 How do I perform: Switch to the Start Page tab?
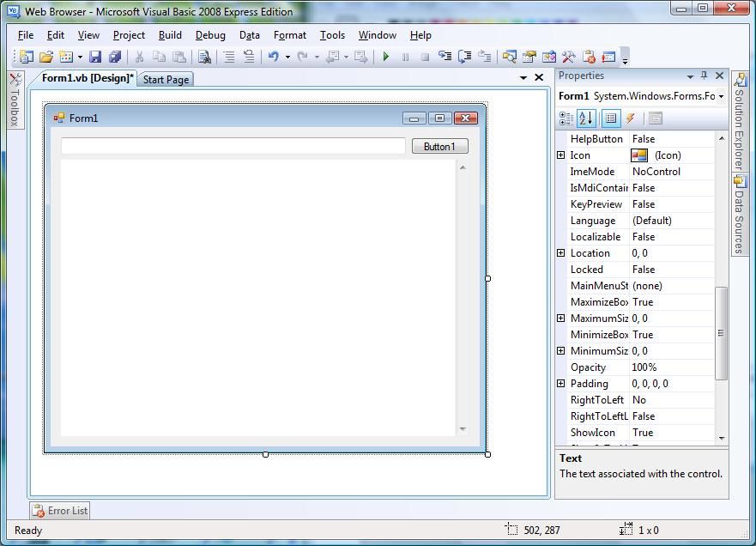click(x=166, y=80)
